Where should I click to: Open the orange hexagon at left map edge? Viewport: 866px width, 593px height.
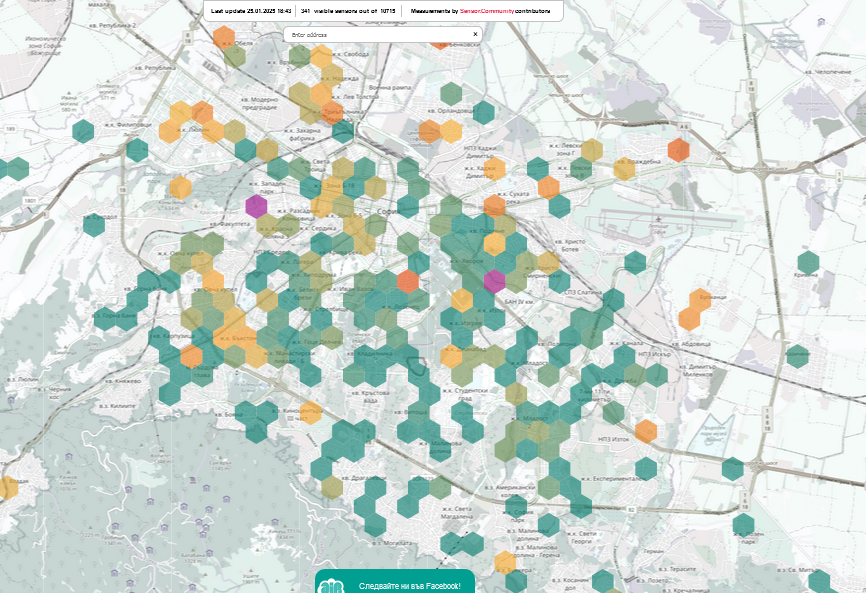(x=7, y=487)
